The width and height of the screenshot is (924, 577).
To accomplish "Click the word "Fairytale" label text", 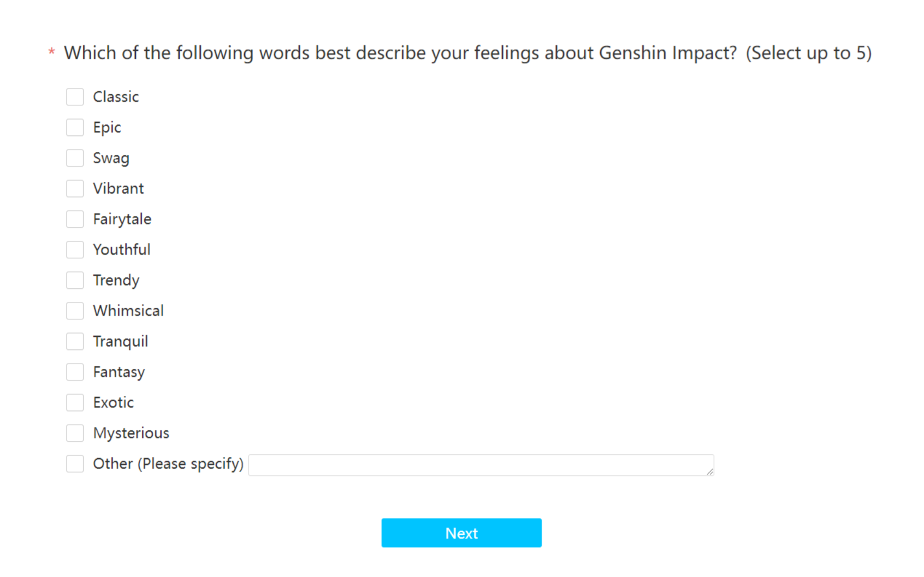I will [x=122, y=219].
